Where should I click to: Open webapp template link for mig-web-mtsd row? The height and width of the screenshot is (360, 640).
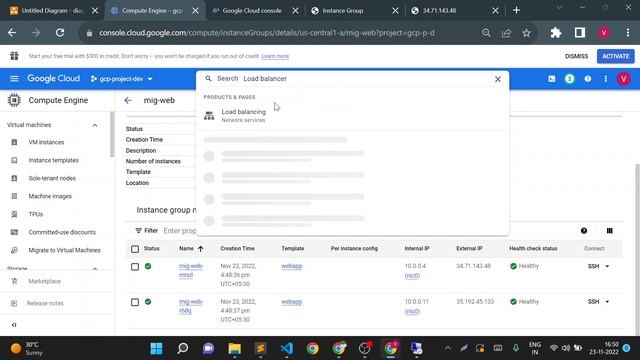tap(291, 266)
